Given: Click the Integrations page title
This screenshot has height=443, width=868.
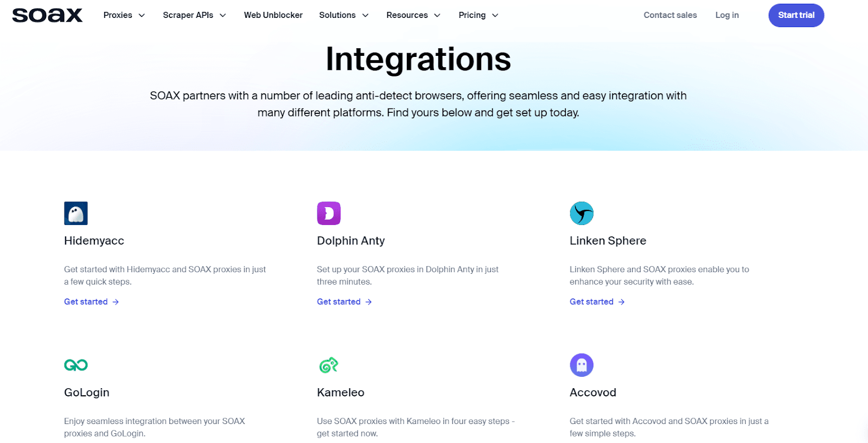Looking at the screenshot, I should coord(418,59).
